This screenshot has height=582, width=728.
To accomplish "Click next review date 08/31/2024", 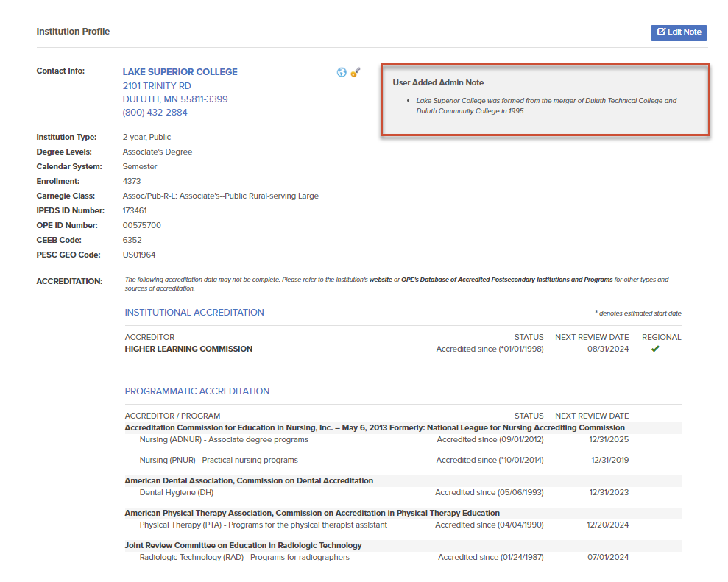I will pos(608,349).
